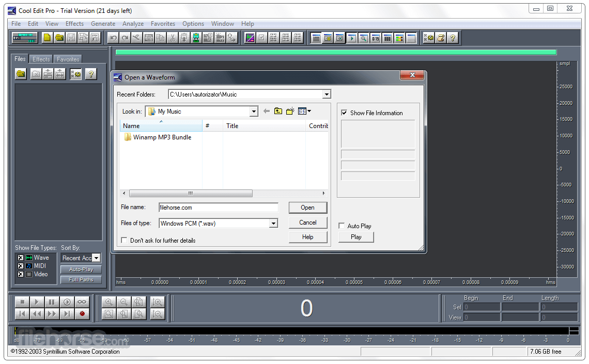Click the Cancel button in dialog
The height and width of the screenshot is (364, 589).
307,223
